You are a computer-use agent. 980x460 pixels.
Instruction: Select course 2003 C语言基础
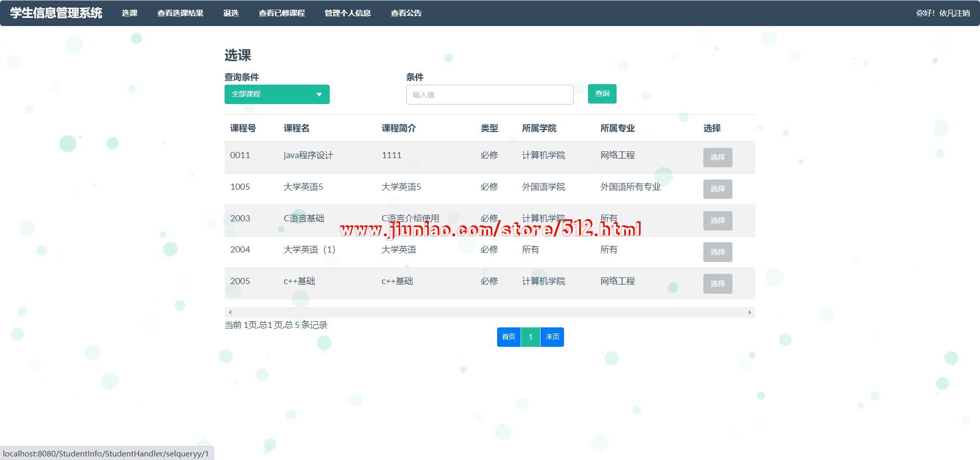(x=717, y=220)
